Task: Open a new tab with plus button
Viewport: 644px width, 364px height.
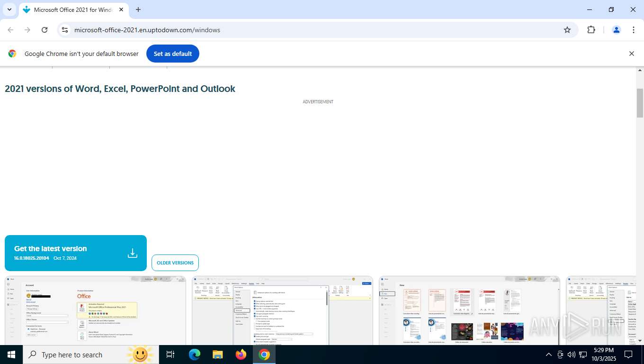Action: 138,9
